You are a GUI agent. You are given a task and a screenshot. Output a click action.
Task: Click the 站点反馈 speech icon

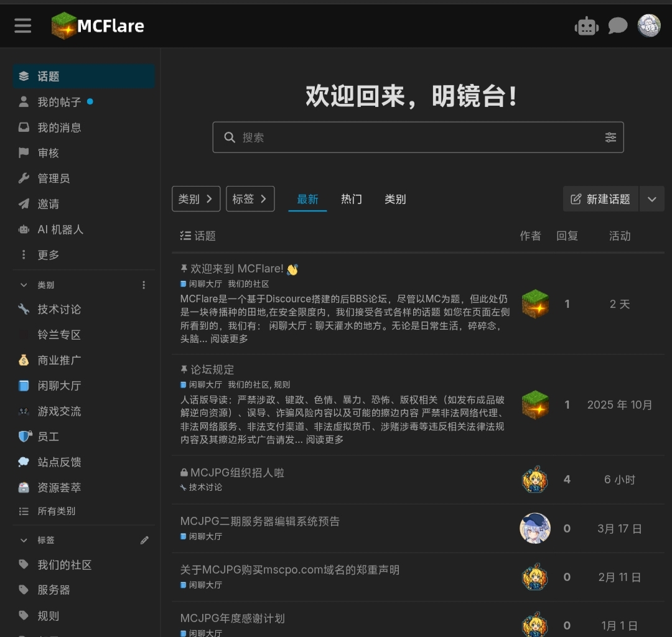click(x=24, y=462)
